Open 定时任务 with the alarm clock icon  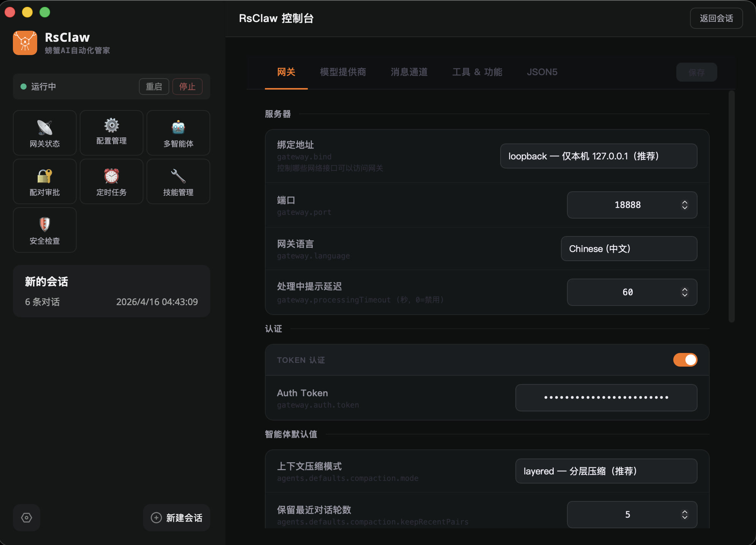coord(111,181)
